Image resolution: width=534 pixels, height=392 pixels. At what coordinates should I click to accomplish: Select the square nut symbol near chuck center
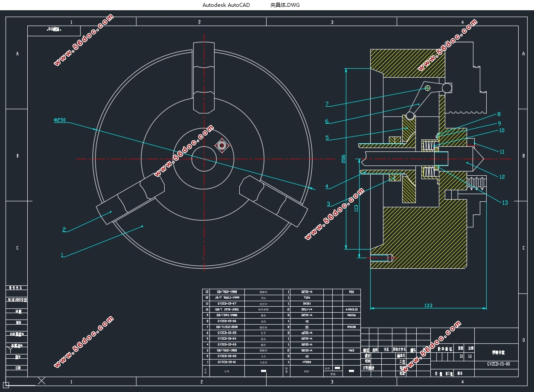[221, 145]
